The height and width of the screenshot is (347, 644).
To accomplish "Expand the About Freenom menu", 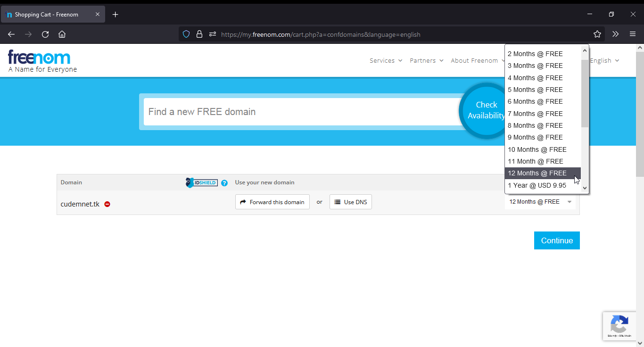I will click(477, 60).
